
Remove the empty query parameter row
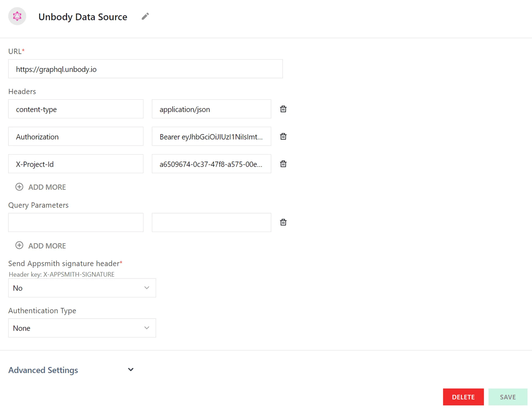(x=283, y=222)
